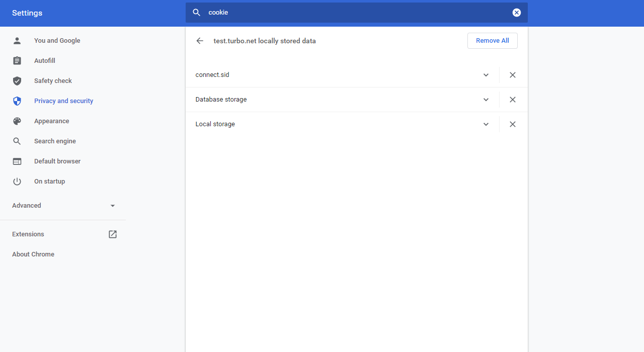This screenshot has height=352, width=644.
Task: Remove the Database storage entry
Action: (512, 100)
